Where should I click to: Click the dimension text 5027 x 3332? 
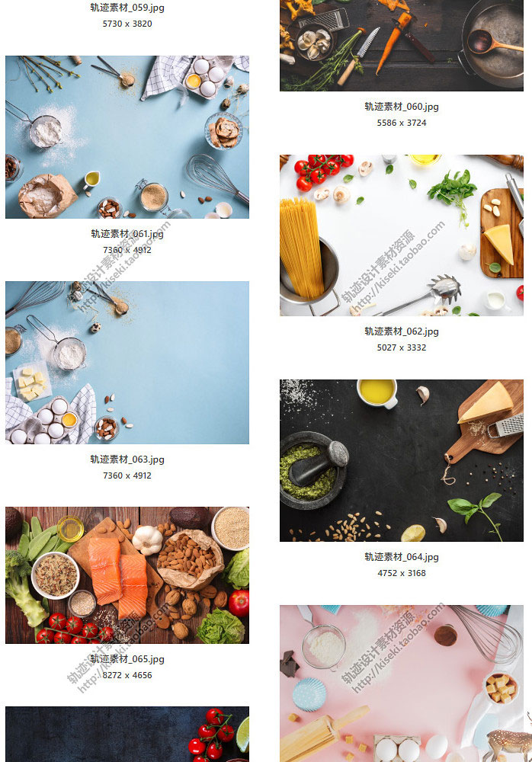(x=401, y=347)
